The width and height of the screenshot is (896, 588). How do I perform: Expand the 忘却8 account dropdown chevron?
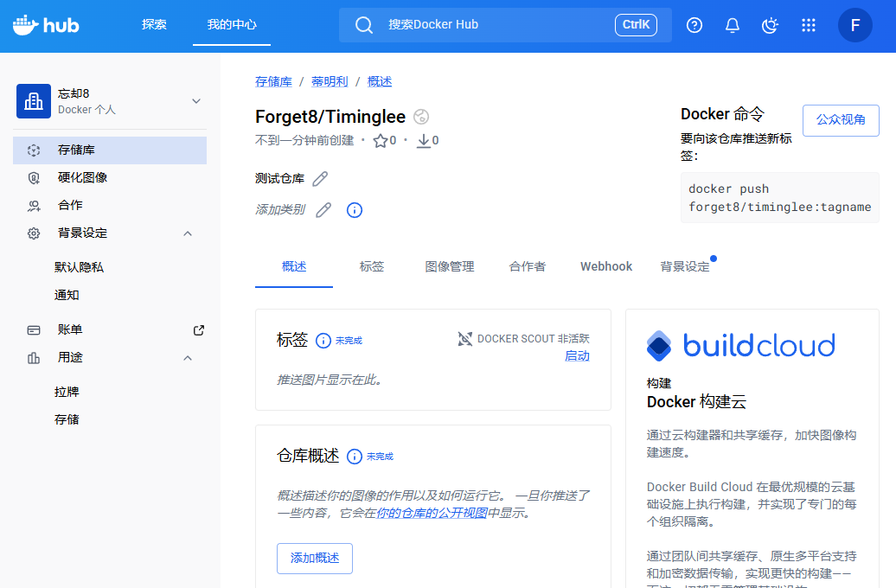coord(196,101)
